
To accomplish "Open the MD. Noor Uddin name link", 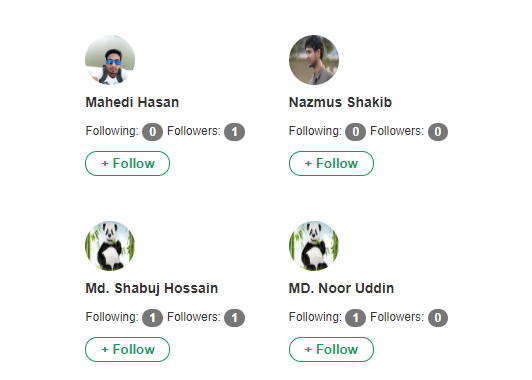I will pos(341,288).
